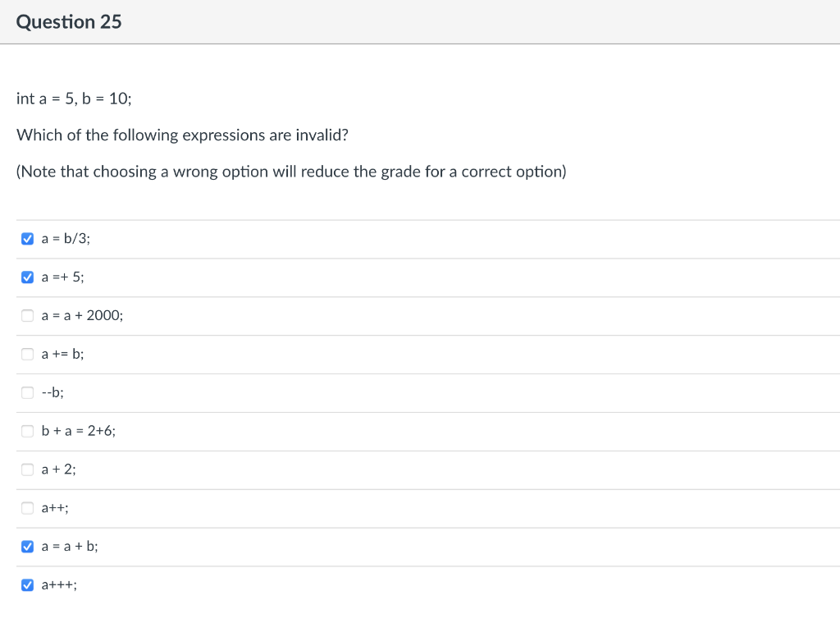Deselect the 'a+++;' checkbox
This screenshot has height=623, width=840.
tap(28, 585)
